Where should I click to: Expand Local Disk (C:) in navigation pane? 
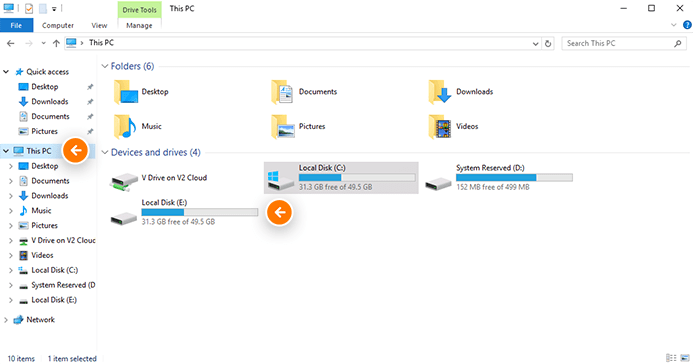(x=11, y=270)
